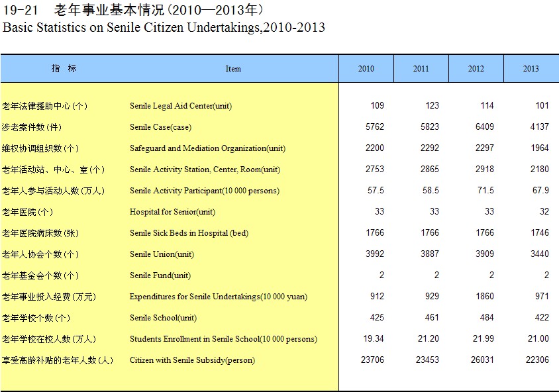Select the 2011 column header
The width and height of the screenshot is (559, 392).
click(x=421, y=69)
